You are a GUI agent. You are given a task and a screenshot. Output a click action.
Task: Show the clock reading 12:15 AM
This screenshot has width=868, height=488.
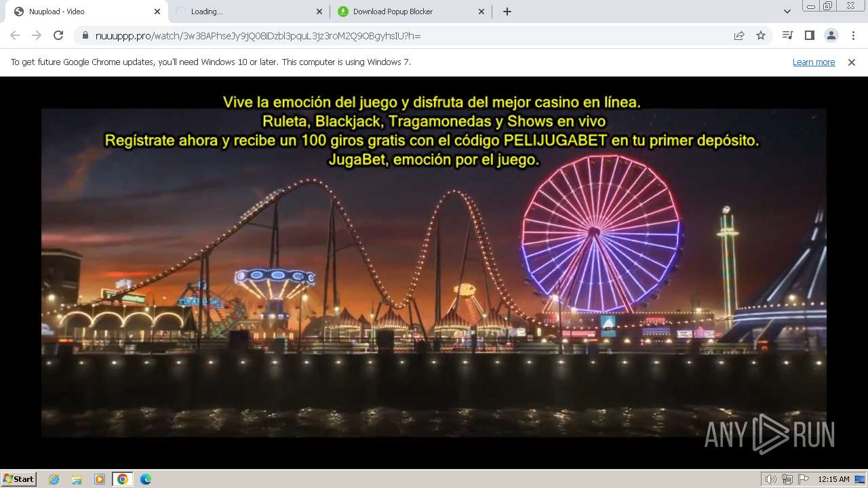click(x=833, y=479)
